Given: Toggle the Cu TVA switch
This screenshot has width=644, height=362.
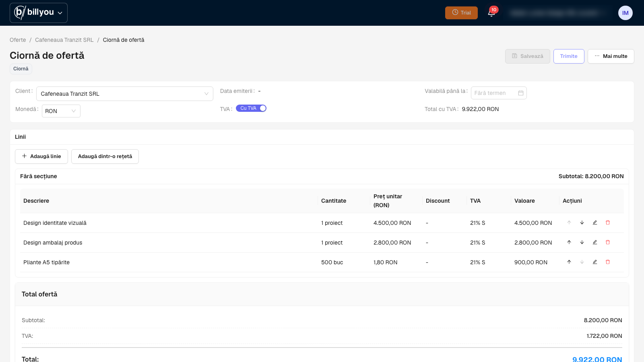Looking at the screenshot, I should [251, 108].
